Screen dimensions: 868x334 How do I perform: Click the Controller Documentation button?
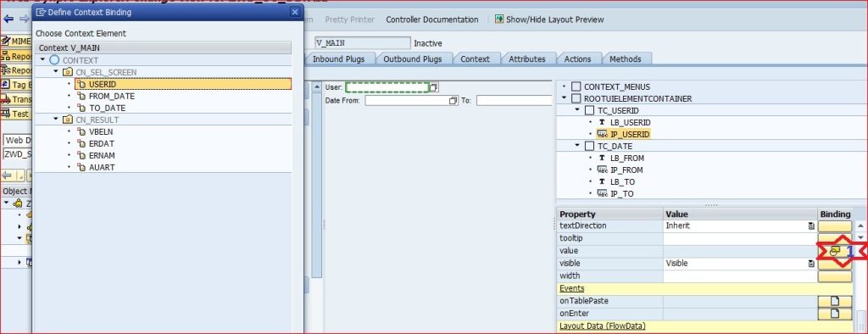pyautogui.click(x=431, y=19)
